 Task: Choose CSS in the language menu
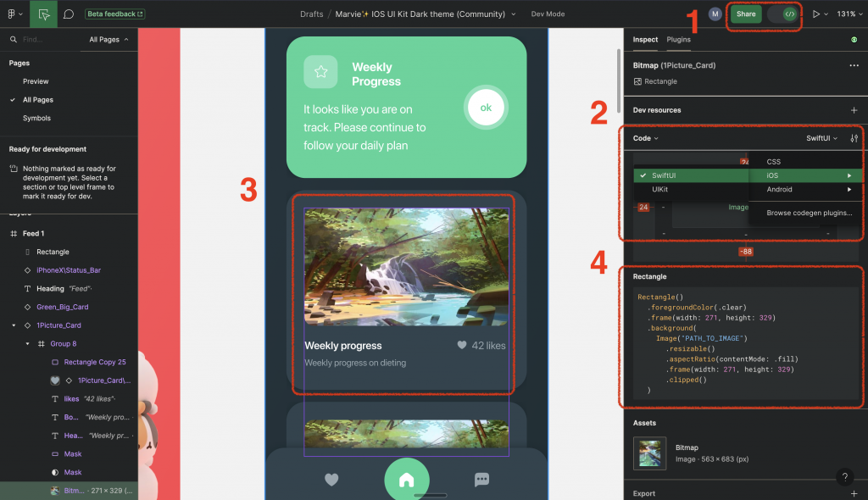click(x=773, y=162)
